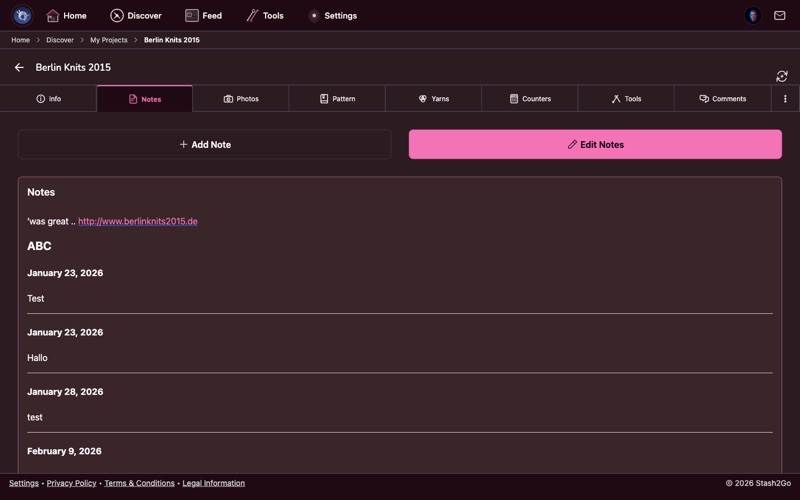Click the © 2026 Stash2Go footer text
This screenshot has width=800, height=500.
pyautogui.click(x=758, y=483)
